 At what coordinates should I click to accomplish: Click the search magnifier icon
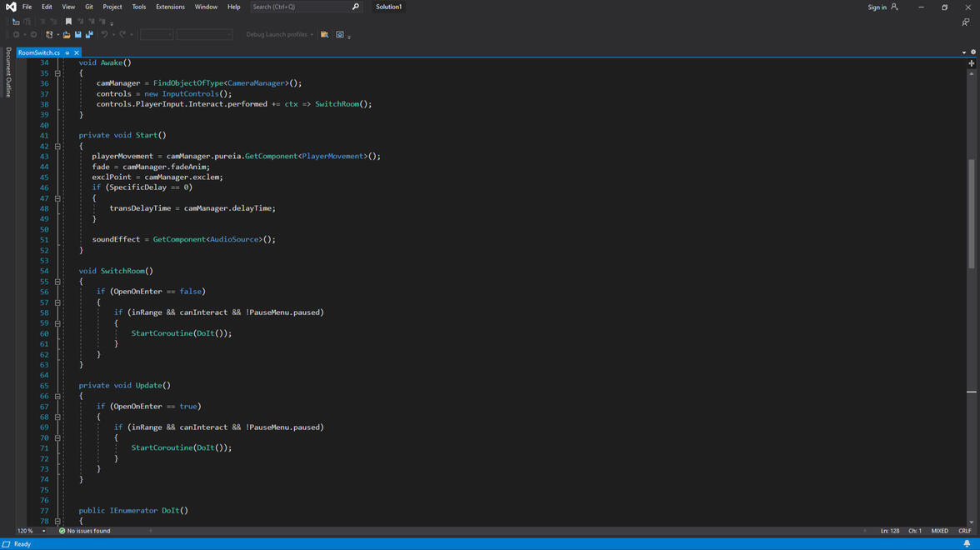(x=356, y=7)
